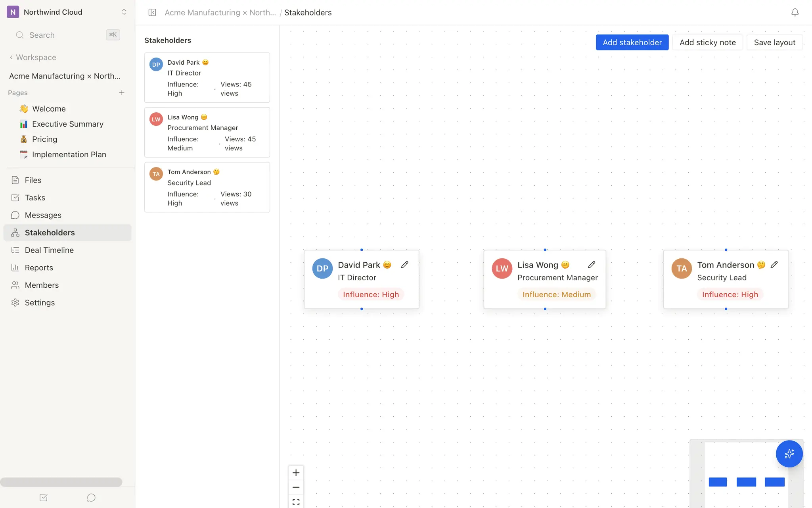
Task: Open the Messages section
Action: [67, 215]
